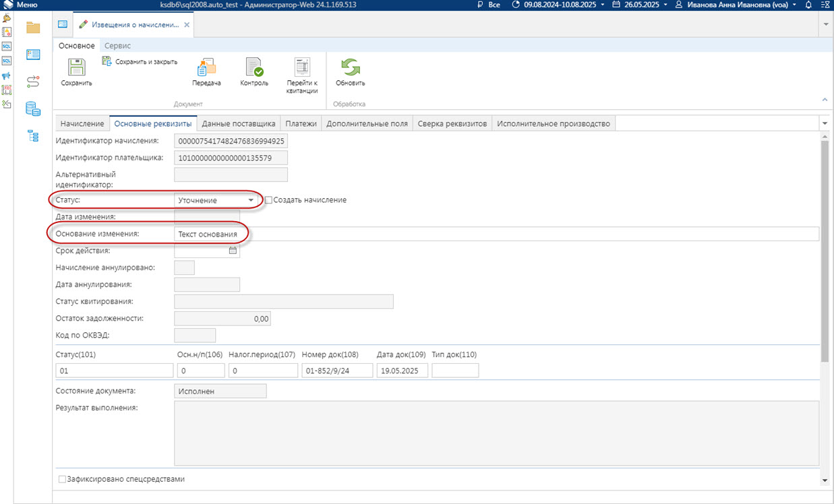
Task: Click the Номер док(108) field
Action: [337, 371]
